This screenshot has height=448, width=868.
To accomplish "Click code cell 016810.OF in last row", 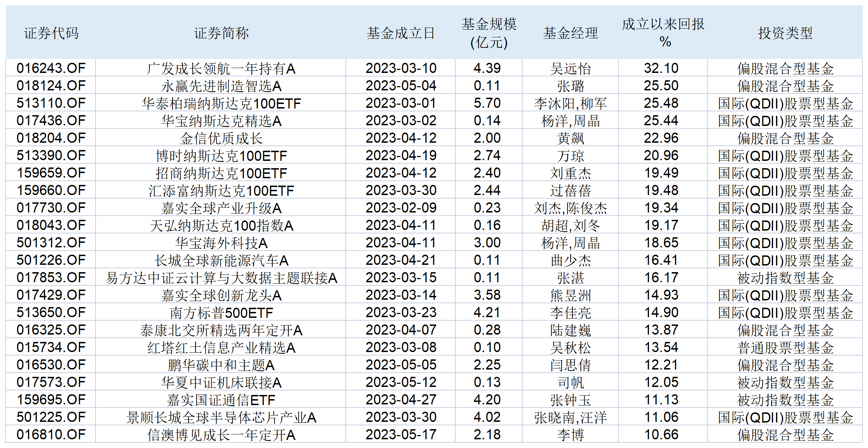I will tap(51, 435).
